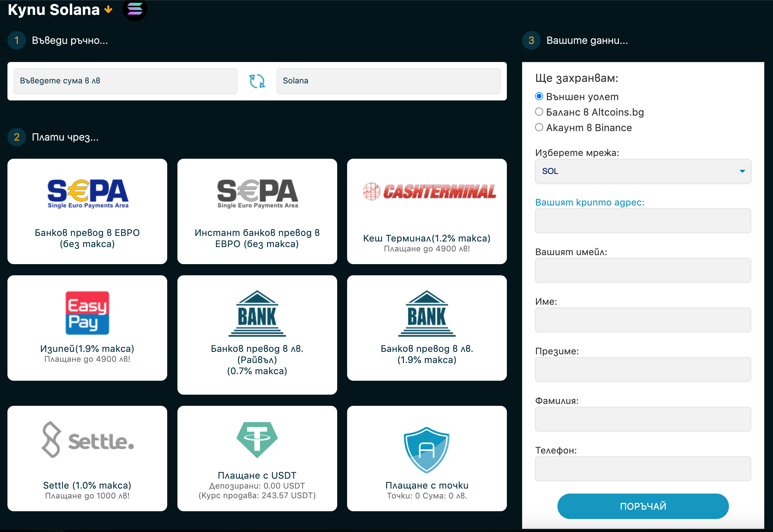Click the Solana logo icon in header
This screenshot has height=532, width=773.
click(x=135, y=9)
